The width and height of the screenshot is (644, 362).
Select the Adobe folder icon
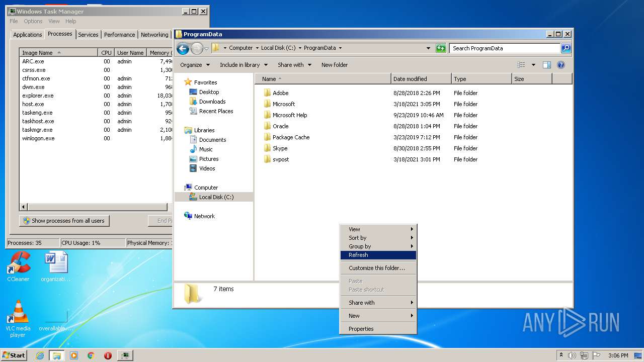coord(267,93)
